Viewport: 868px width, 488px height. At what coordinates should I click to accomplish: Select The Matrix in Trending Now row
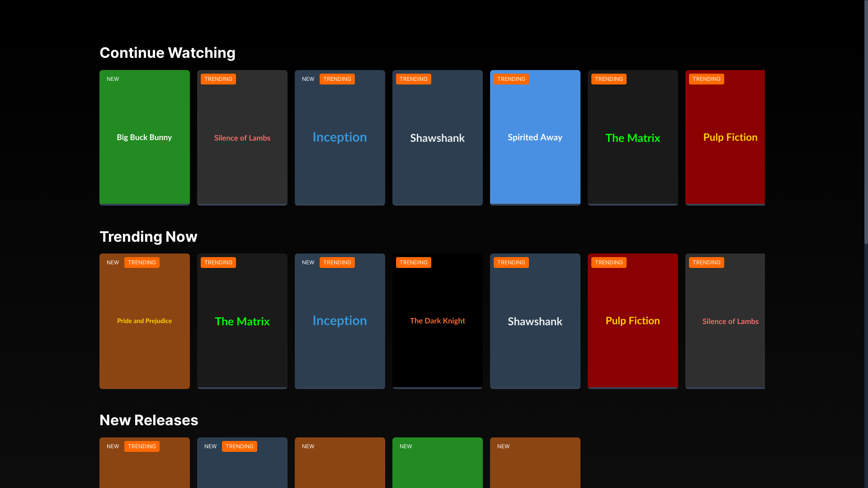pyautogui.click(x=242, y=321)
